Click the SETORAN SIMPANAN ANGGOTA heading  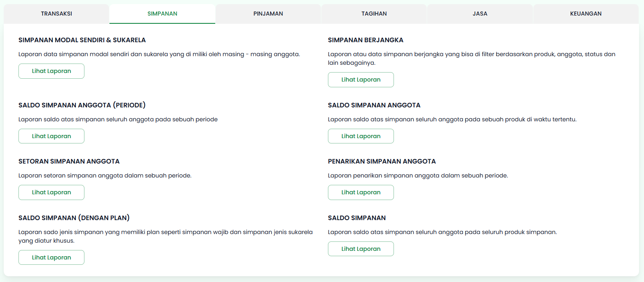point(69,161)
